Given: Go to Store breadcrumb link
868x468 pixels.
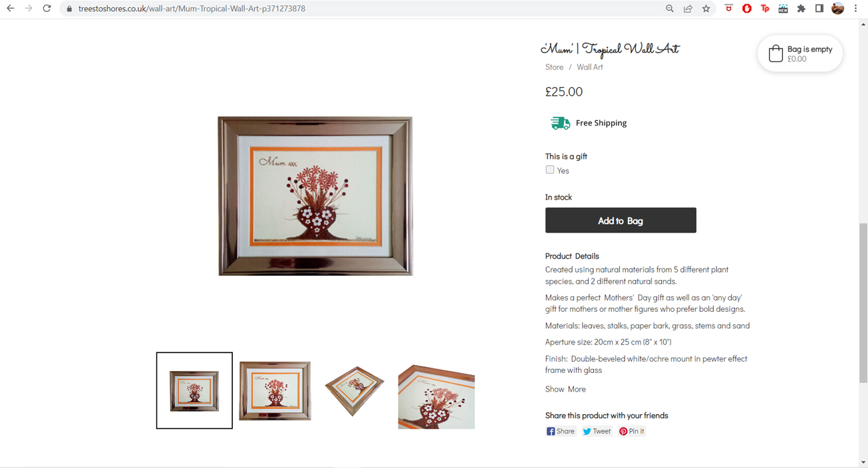Looking at the screenshot, I should pyautogui.click(x=554, y=67).
